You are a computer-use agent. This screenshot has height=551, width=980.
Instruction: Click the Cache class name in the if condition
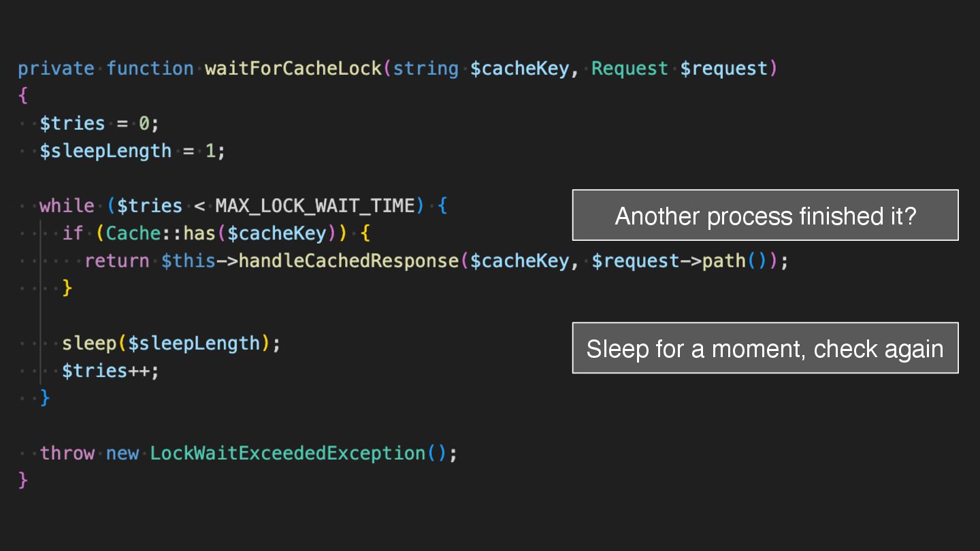(x=133, y=233)
